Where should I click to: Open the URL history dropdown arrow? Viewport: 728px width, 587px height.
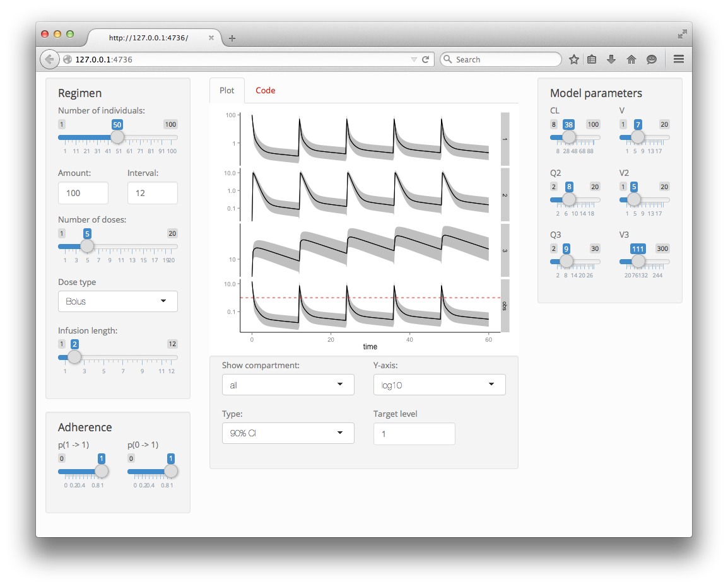point(414,59)
